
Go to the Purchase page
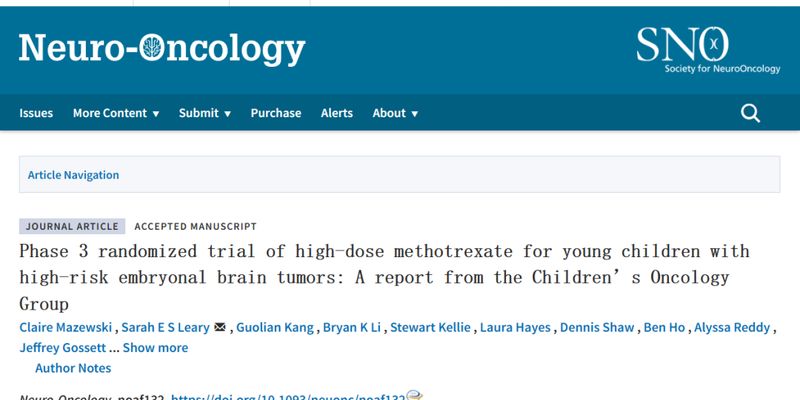276,113
